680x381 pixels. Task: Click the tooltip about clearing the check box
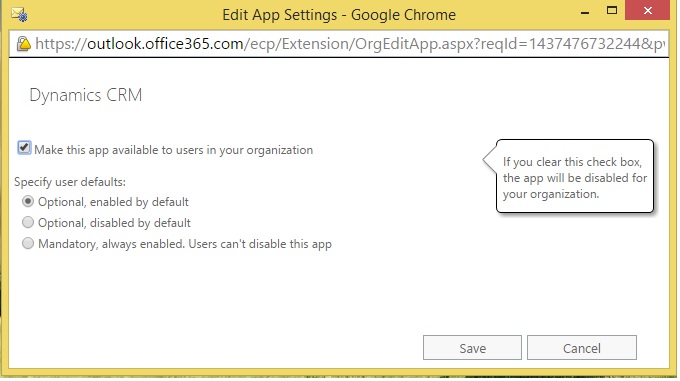coord(575,177)
